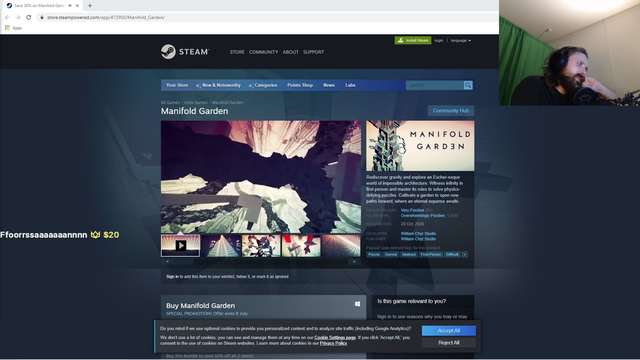Screen dimensions: 640x360
Task: Reload the page with the refresh icon
Action: (29, 17)
